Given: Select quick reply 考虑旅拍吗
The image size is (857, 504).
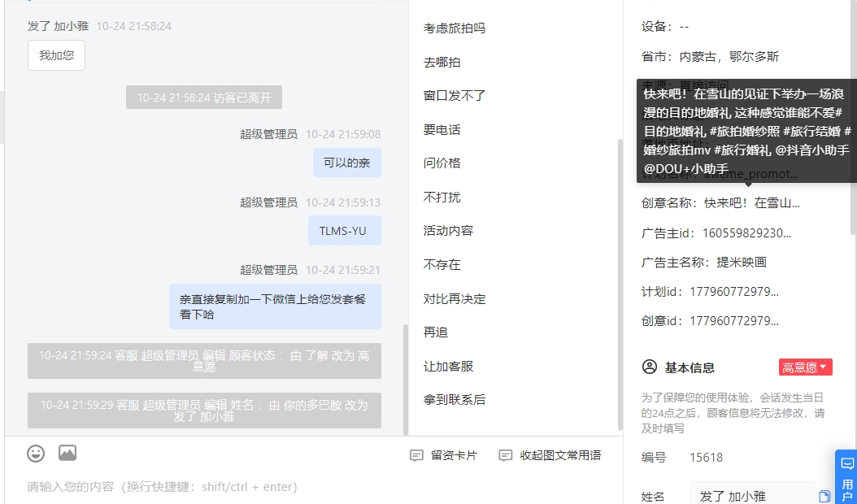Looking at the screenshot, I should [455, 28].
